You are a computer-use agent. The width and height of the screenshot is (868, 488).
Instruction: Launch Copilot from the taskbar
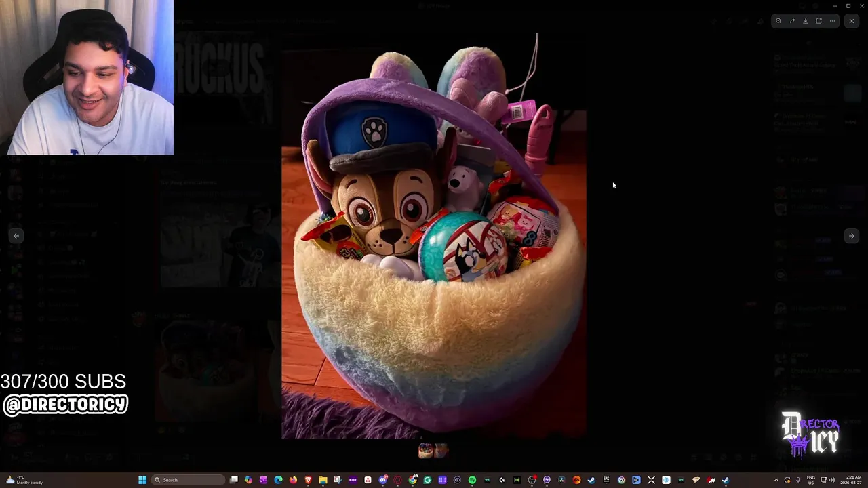click(248, 480)
